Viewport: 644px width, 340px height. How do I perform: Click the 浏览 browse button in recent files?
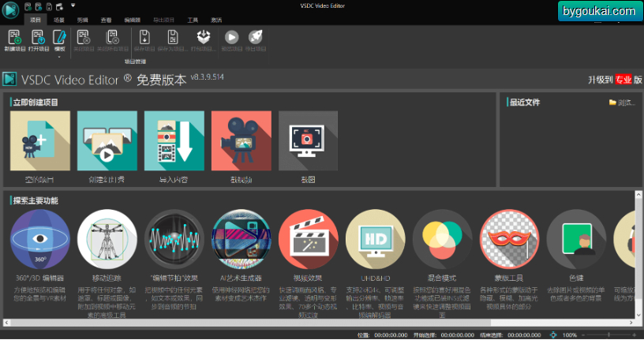pyautogui.click(x=622, y=103)
